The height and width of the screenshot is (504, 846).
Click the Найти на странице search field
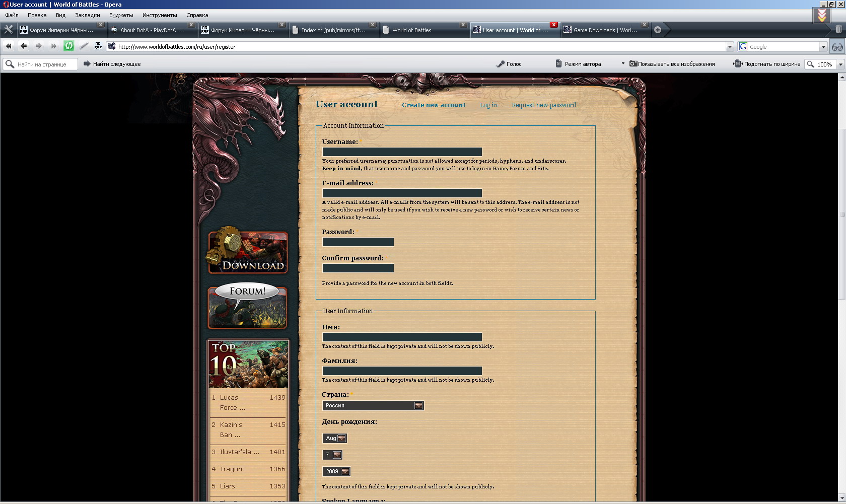pyautogui.click(x=40, y=64)
